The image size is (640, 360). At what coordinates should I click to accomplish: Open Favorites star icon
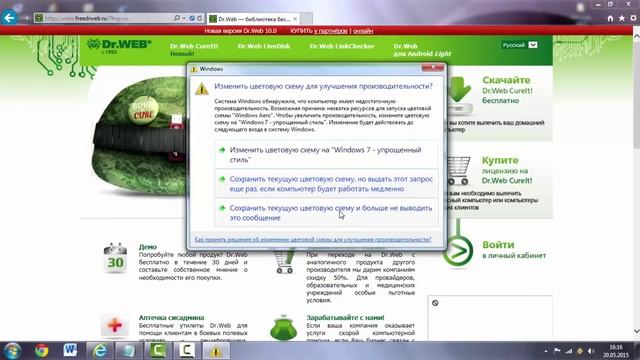tap(621, 18)
